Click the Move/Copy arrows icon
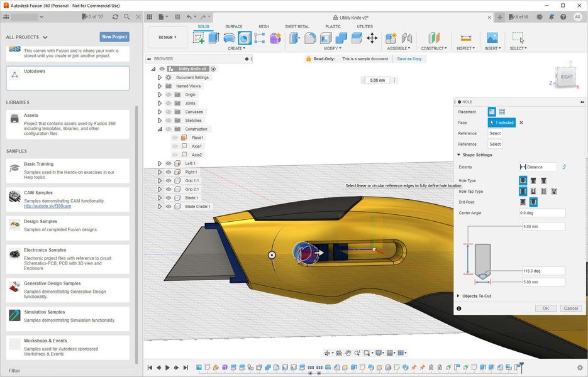Screen dimensions: 588x377 click(x=372, y=38)
